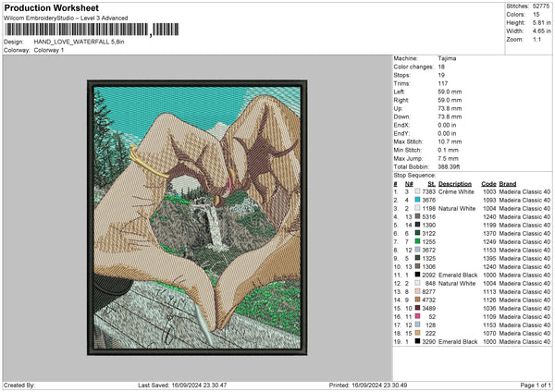The image size is (555, 392).
Task: Click the Stops value 19
Action: (x=441, y=75)
